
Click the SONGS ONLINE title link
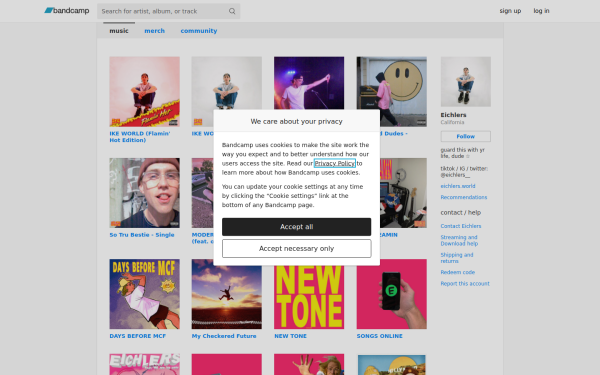(379, 336)
